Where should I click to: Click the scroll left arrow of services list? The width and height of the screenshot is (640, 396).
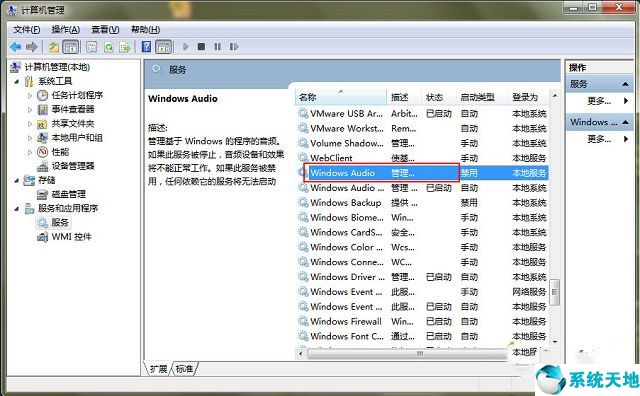coord(301,354)
